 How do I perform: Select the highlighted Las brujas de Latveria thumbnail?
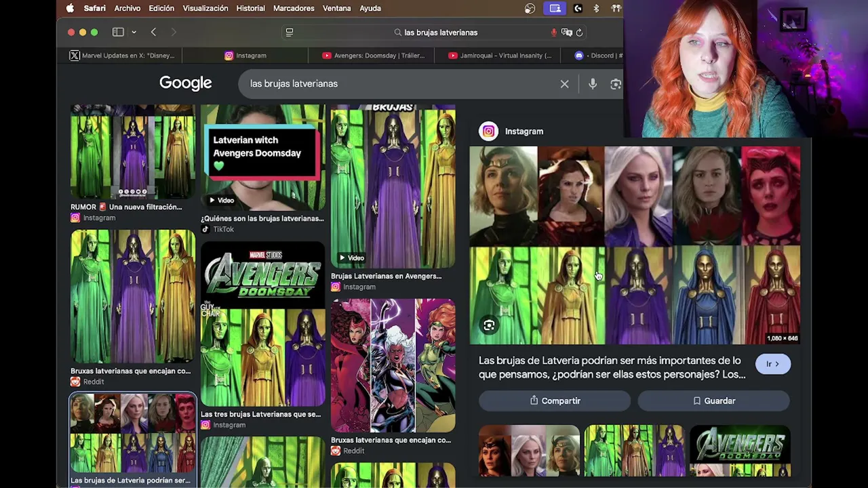point(133,432)
